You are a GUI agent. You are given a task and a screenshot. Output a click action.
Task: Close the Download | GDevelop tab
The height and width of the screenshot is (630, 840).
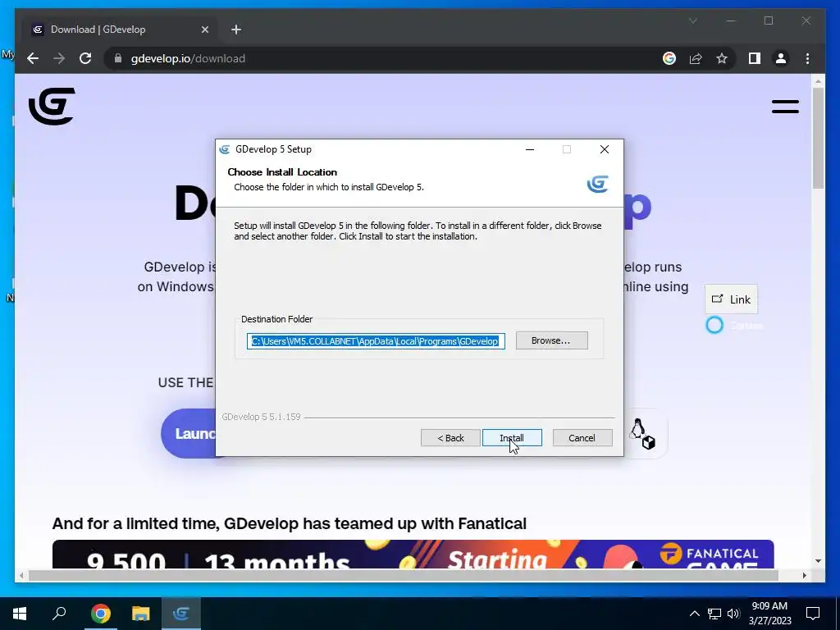tap(204, 30)
